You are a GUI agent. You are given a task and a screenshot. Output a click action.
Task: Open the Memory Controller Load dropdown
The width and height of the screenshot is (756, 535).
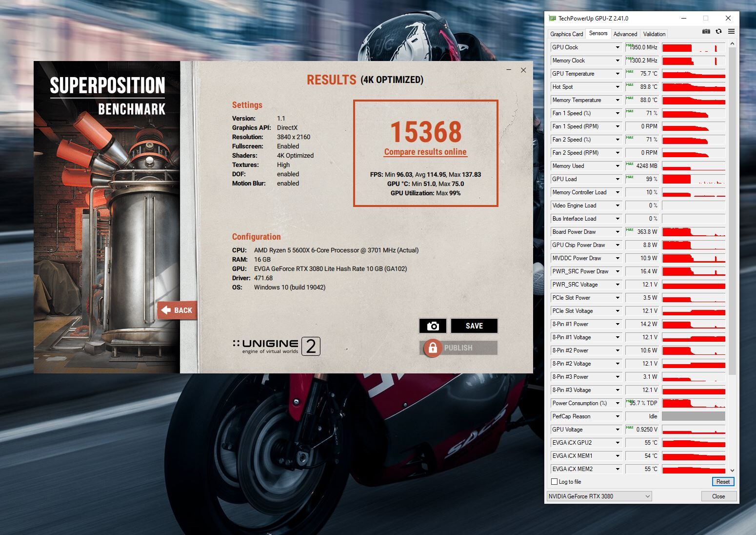click(617, 192)
